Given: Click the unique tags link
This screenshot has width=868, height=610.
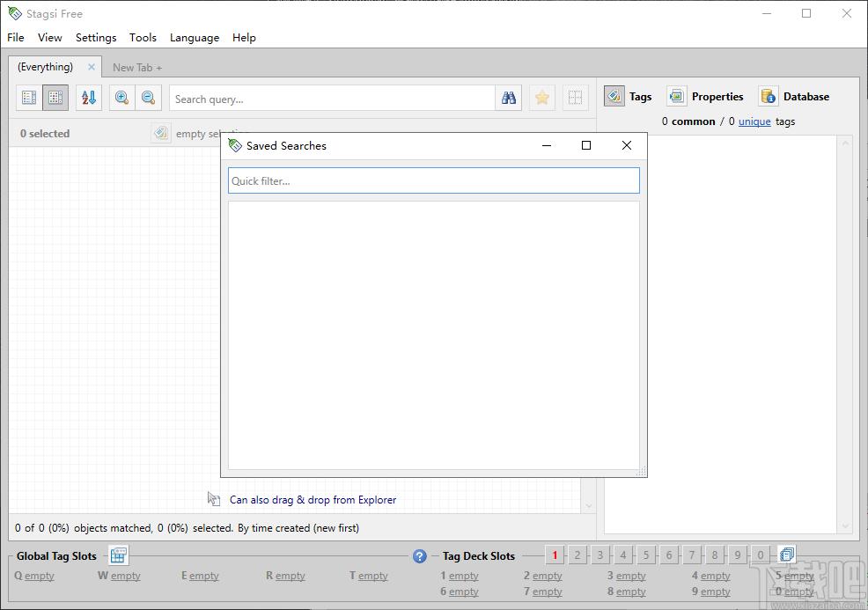Looking at the screenshot, I should (754, 121).
